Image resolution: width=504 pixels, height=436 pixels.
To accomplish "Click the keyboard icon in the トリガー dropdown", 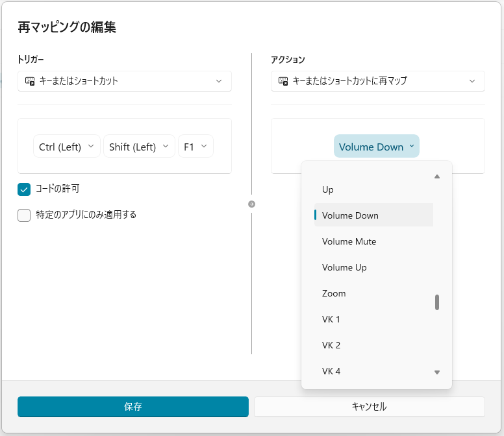I will (x=30, y=81).
